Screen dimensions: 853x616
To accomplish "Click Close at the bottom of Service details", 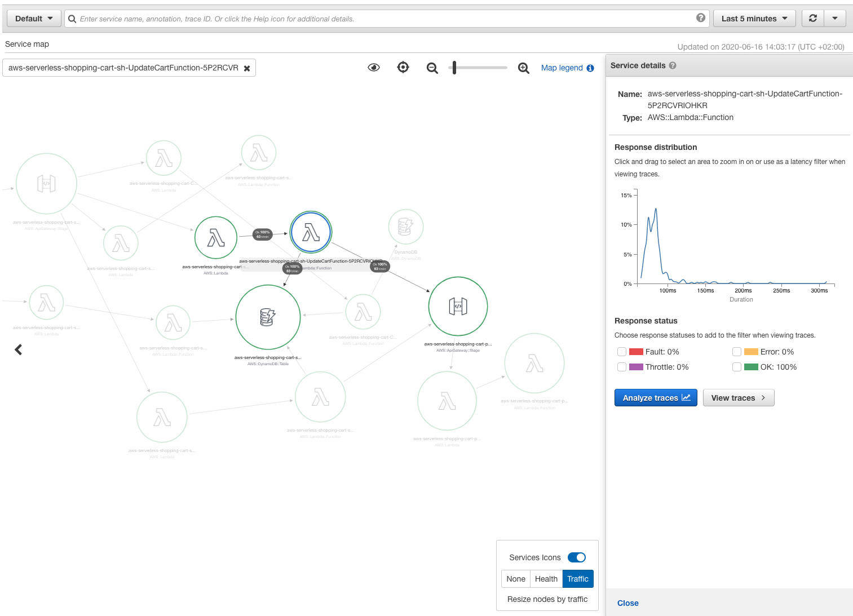I will point(628,603).
